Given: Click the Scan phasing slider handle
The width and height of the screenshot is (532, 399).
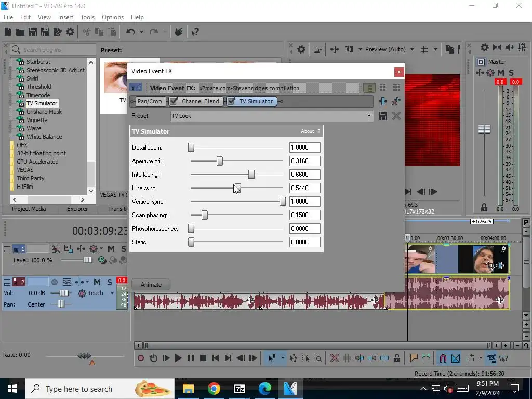Looking at the screenshot, I should [x=205, y=215].
